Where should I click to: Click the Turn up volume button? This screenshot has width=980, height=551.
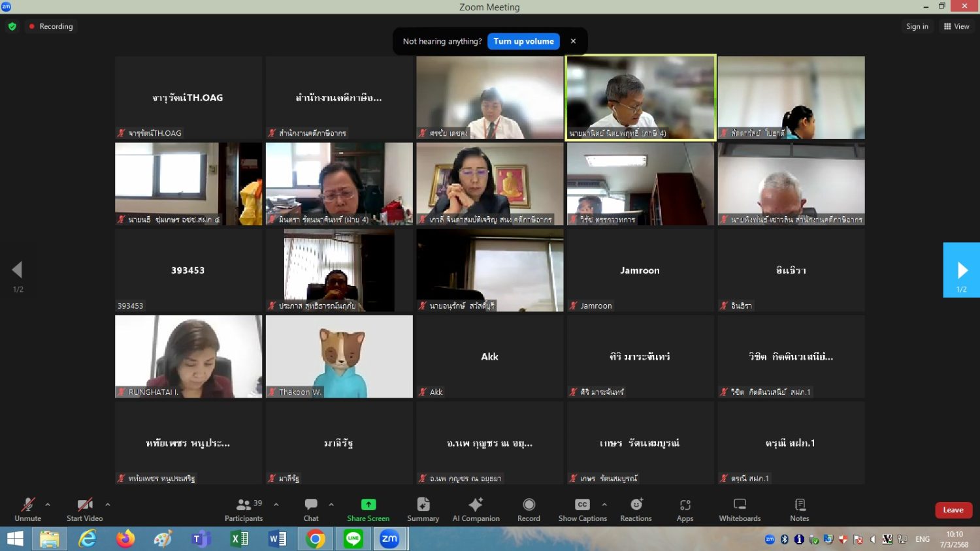pos(523,41)
